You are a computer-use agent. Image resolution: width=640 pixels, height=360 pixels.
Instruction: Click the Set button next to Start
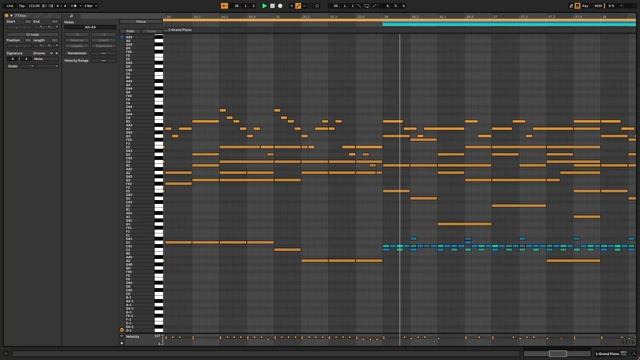point(28,22)
